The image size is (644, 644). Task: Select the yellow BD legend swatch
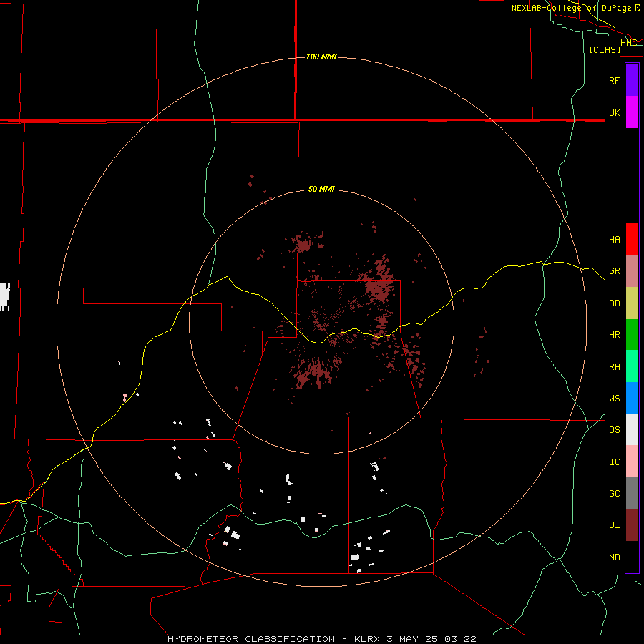click(x=632, y=303)
